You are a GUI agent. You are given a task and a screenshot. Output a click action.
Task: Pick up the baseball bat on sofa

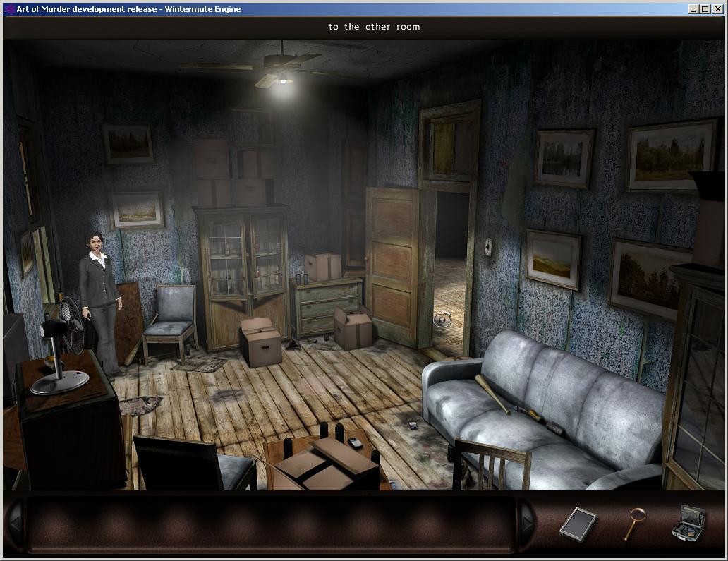tap(492, 394)
